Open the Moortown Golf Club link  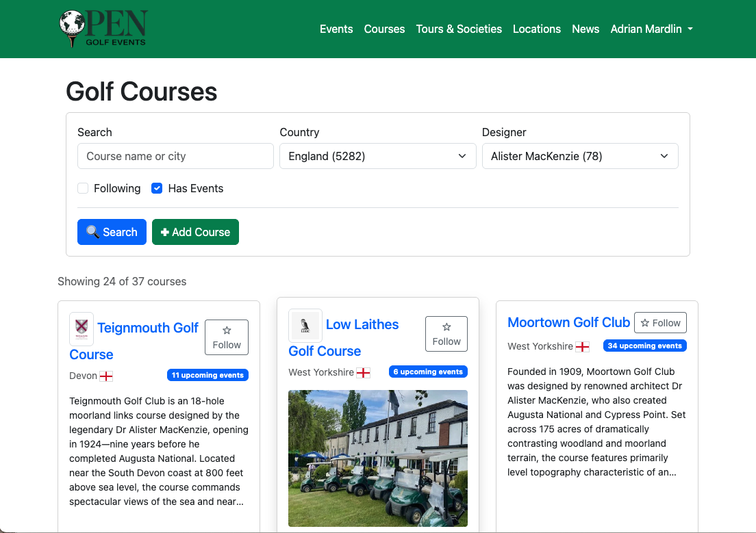pos(568,322)
